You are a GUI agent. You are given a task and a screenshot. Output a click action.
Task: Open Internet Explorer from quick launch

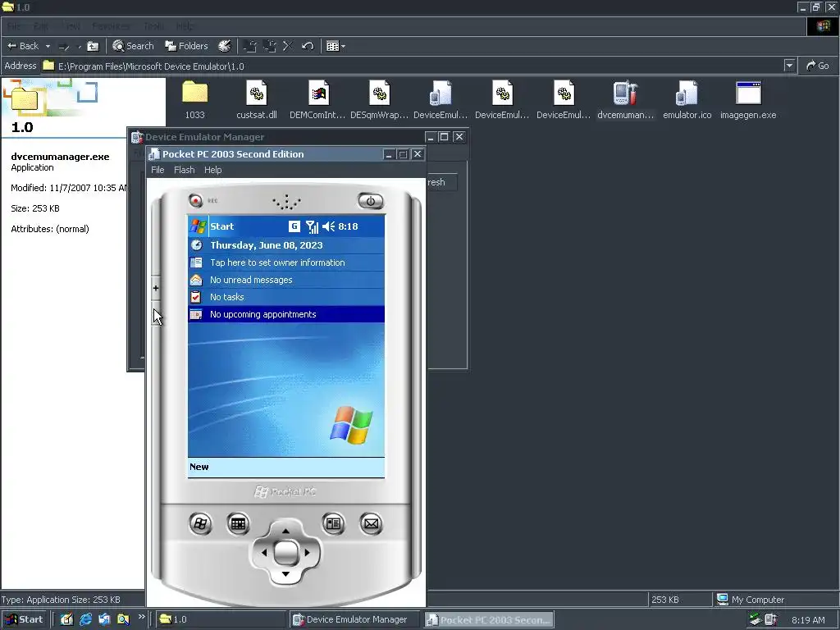(85, 619)
